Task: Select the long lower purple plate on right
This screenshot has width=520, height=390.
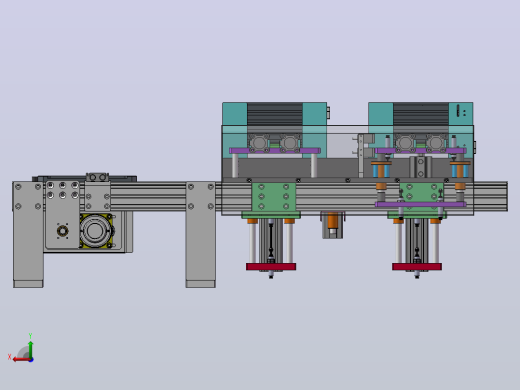Action: [x=420, y=204]
